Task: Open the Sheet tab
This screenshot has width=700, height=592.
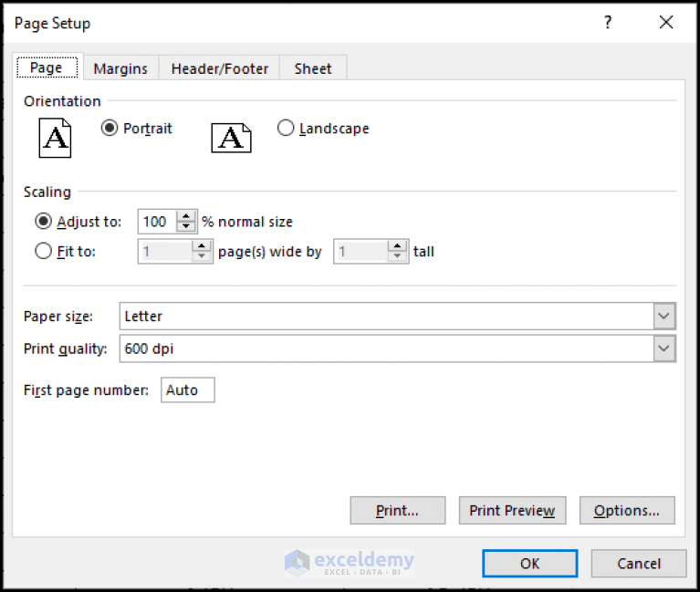Action: (x=313, y=68)
